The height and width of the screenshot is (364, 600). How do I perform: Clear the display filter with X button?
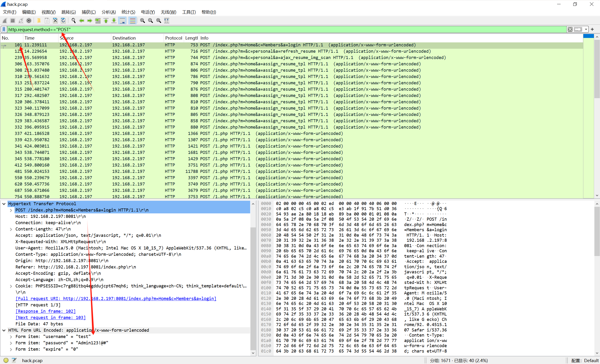pyautogui.click(x=570, y=30)
